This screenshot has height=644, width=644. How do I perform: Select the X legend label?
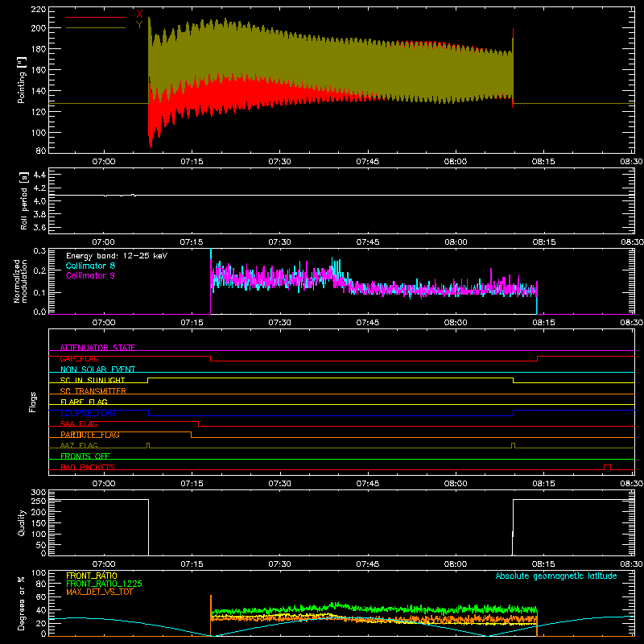click(139, 14)
